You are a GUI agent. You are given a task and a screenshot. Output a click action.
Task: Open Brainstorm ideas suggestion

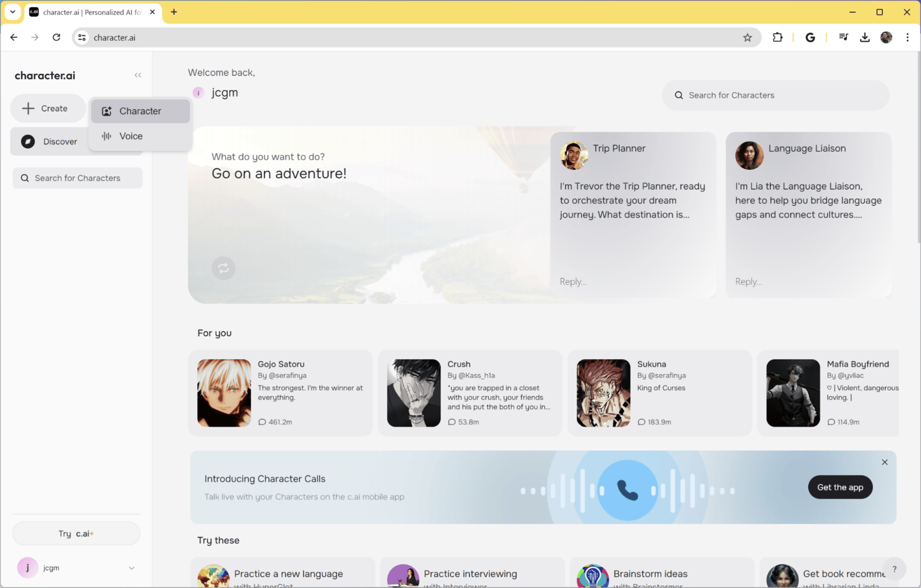click(661, 573)
